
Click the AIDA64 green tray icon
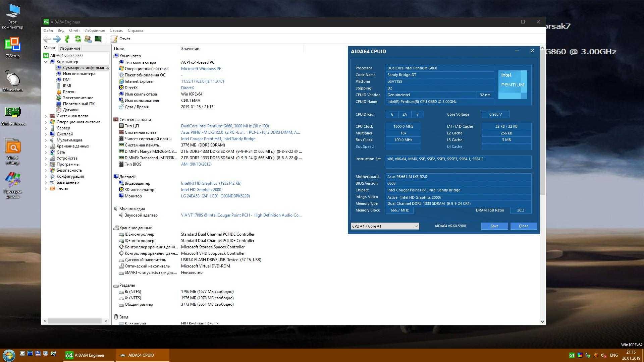(x=572, y=355)
